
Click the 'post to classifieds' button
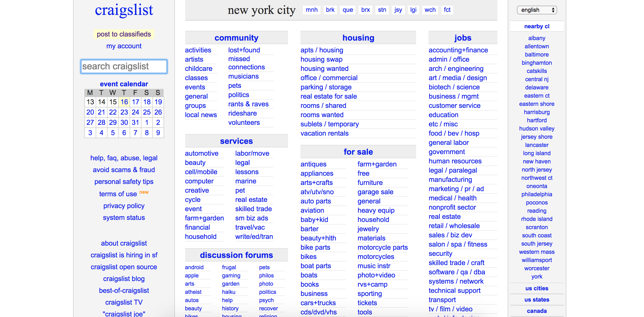coord(124,34)
